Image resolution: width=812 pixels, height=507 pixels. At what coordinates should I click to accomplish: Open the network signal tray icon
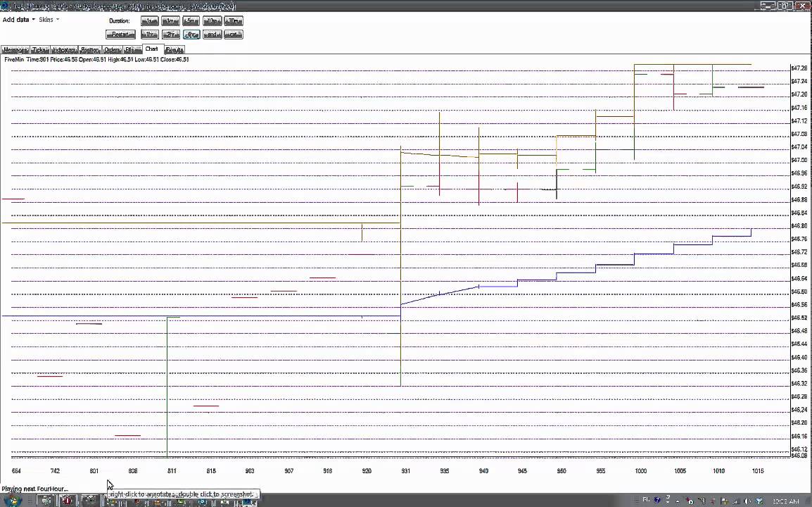(x=736, y=501)
